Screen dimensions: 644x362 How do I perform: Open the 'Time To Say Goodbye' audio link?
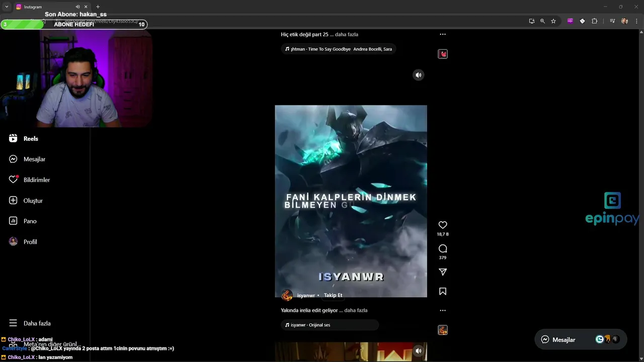click(339, 49)
